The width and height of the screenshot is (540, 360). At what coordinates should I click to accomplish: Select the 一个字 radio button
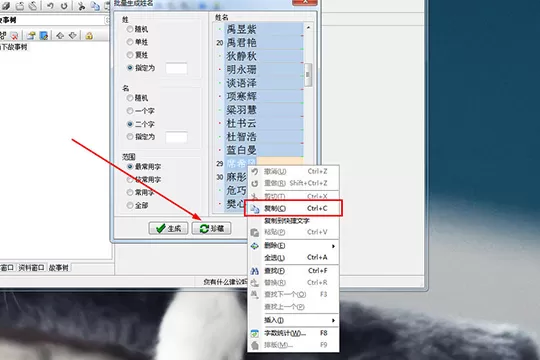coord(141,111)
